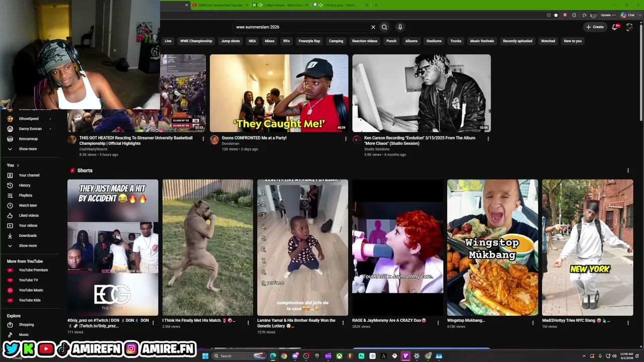Open the taskbar clock showing 12:58 AM
Screen dimensions: 644x362
(x=626, y=356)
